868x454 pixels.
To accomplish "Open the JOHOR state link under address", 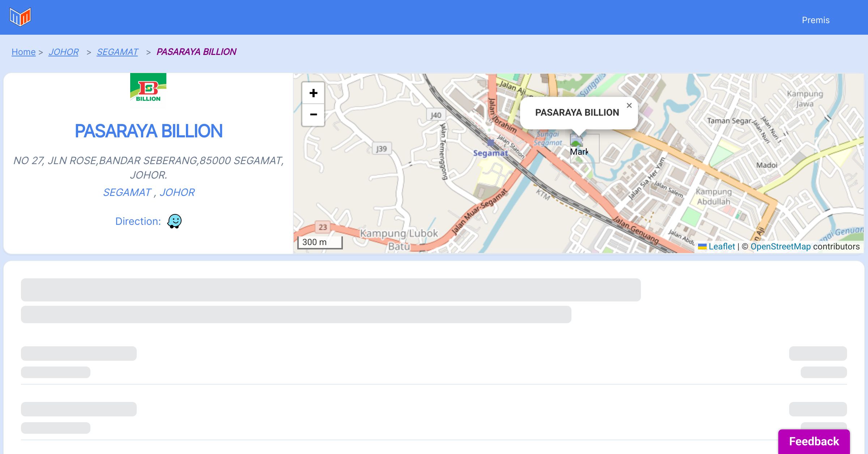I will tap(177, 192).
